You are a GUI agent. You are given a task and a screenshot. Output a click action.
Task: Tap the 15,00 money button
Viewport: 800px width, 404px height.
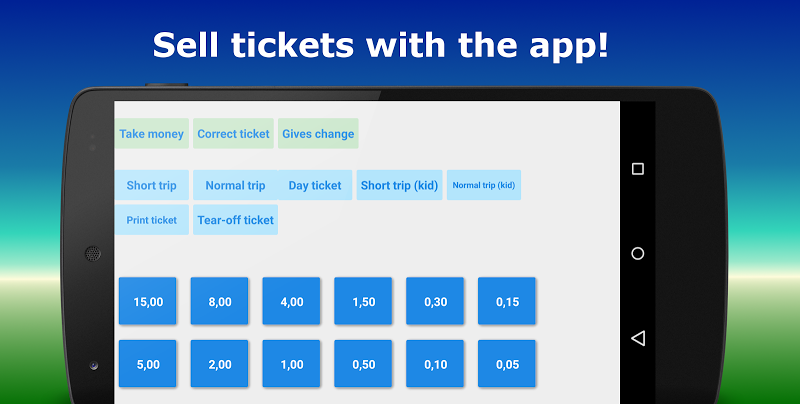click(x=148, y=301)
